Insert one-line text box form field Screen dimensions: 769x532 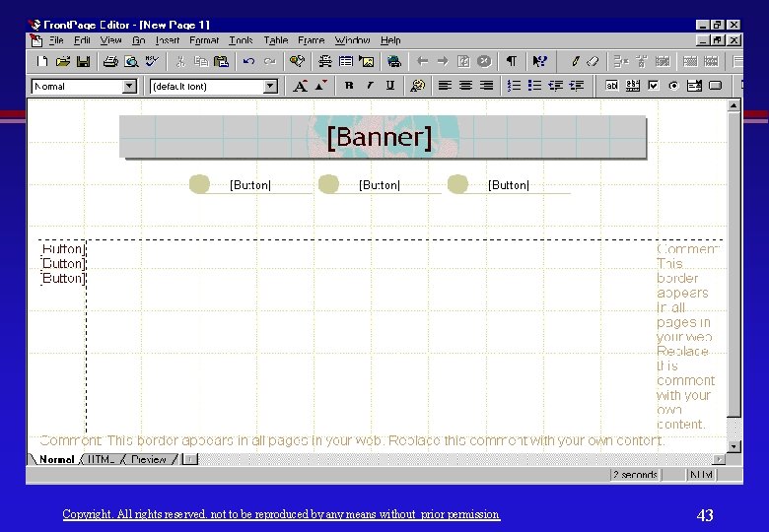[x=611, y=86]
